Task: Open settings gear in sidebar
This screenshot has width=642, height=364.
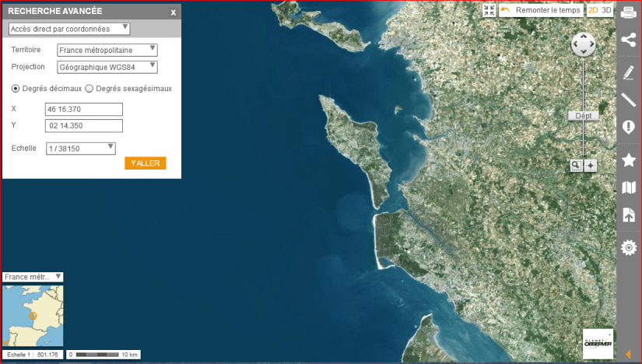Action: (629, 247)
